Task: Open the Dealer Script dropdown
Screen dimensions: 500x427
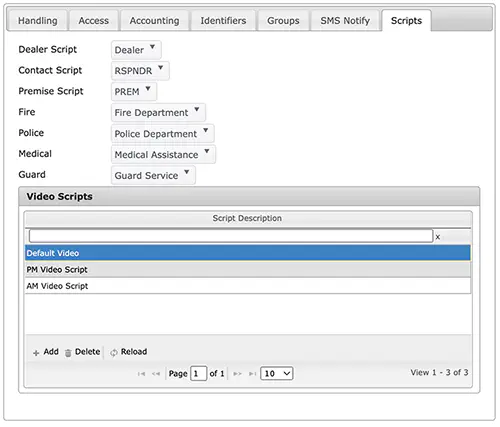Action: 136,50
